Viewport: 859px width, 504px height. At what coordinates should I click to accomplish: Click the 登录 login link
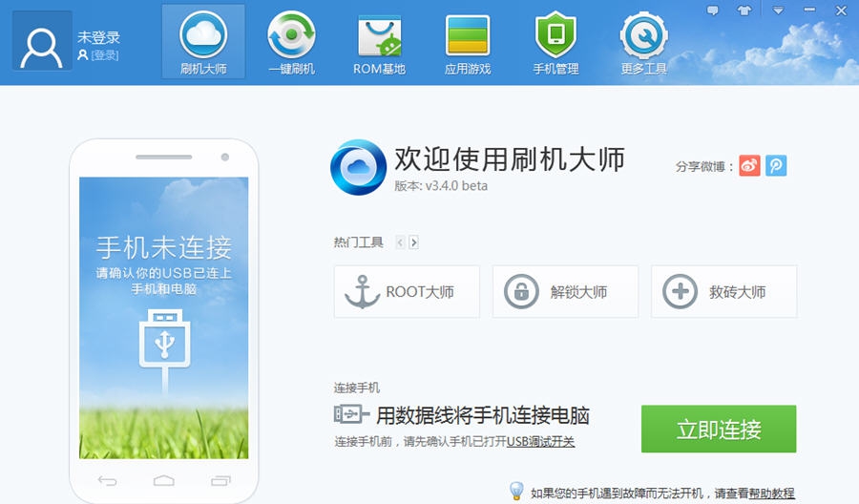coord(105,55)
